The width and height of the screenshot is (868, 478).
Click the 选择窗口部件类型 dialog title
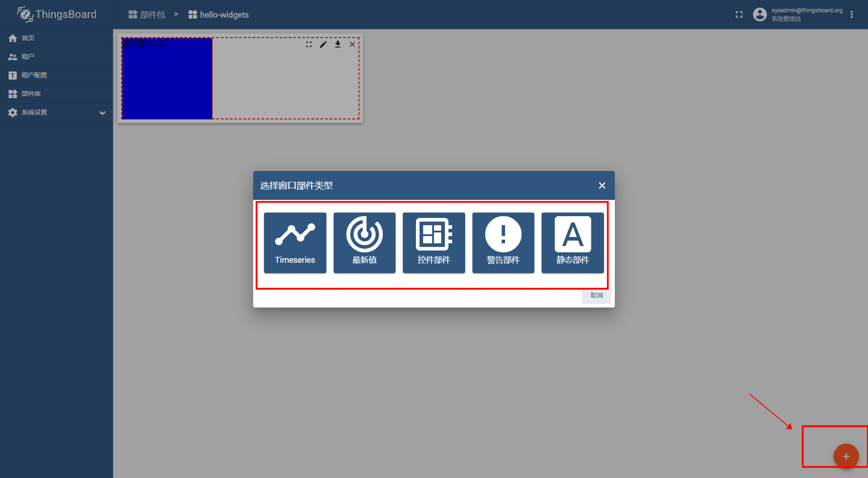[297, 185]
